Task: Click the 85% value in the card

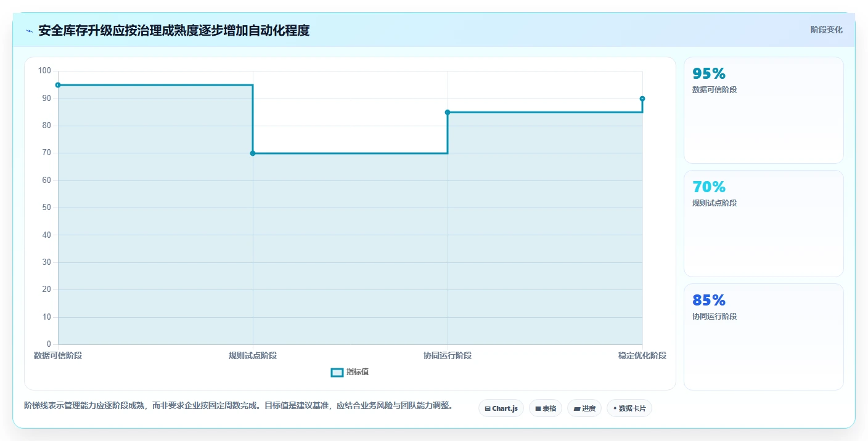Action: 709,301
